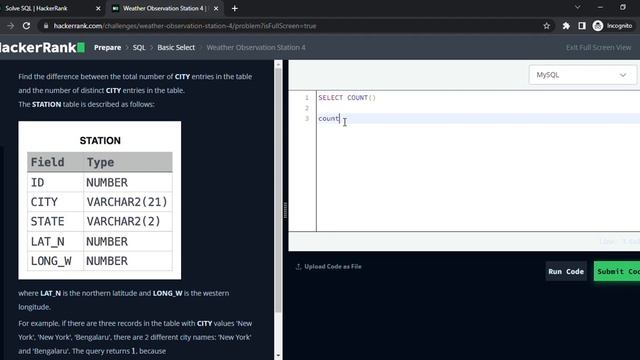Close the Weather Observation Station 4 tab
This screenshot has height=360, width=640.
pos(216,8)
